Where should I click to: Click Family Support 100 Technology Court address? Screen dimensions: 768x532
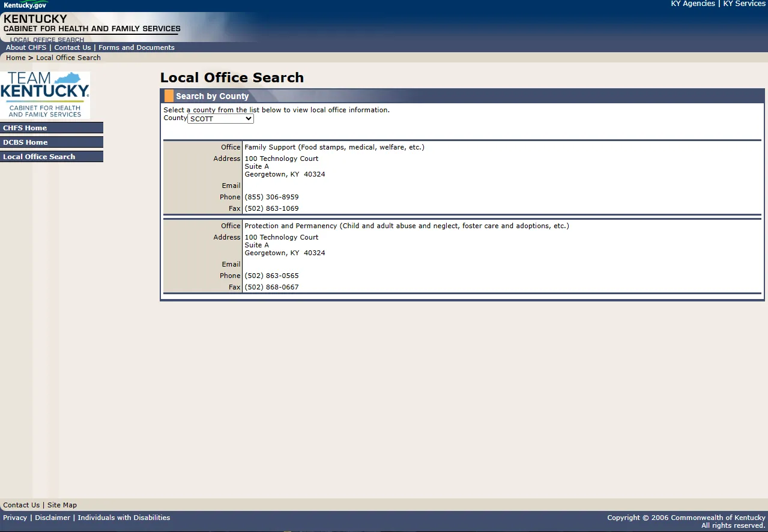282,159
